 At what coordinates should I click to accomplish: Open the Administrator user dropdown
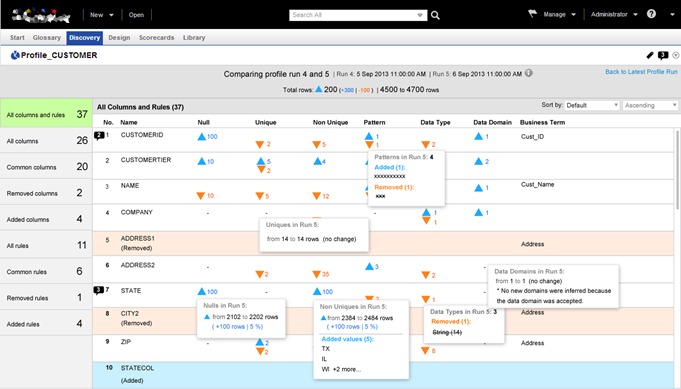click(x=614, y=14)
